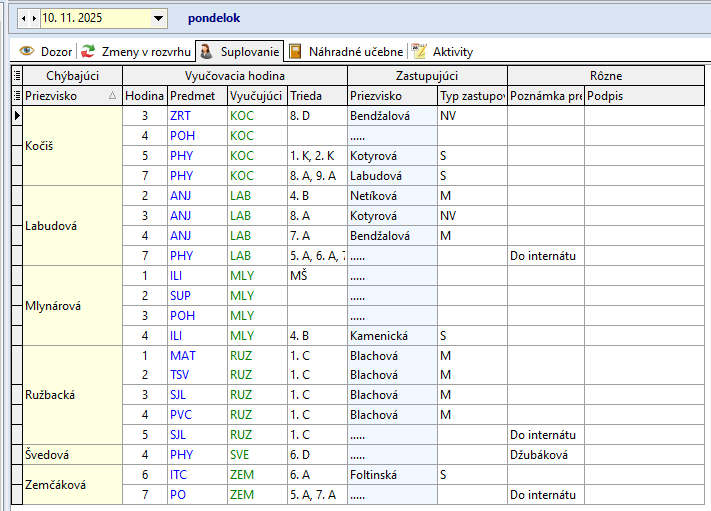This screenshot has height=511, width=711.
Task: Open the date picker dropdown
Action: pyautogui.click(x=159, y=18)
